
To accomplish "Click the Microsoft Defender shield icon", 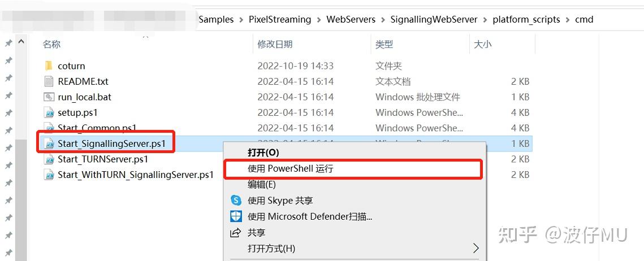I will [236, 216].
